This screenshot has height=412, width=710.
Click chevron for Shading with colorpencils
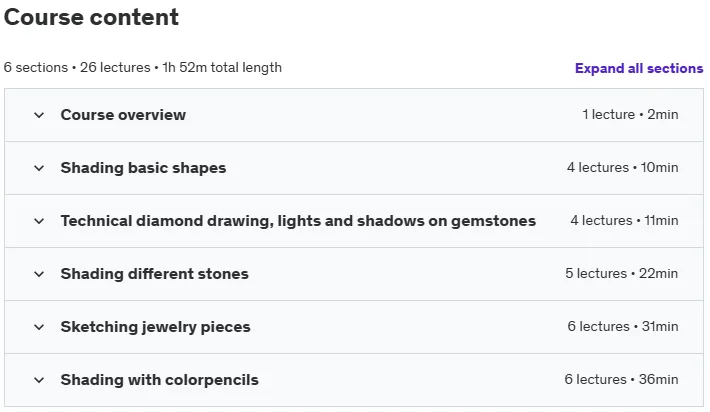click(x=39, y=380)
